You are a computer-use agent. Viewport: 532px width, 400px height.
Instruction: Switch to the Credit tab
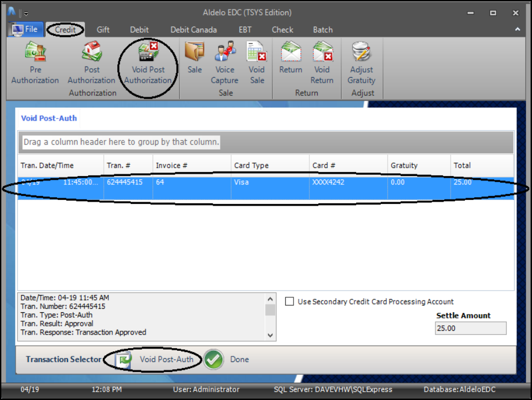pyautogui.click(x=65, y=30)
